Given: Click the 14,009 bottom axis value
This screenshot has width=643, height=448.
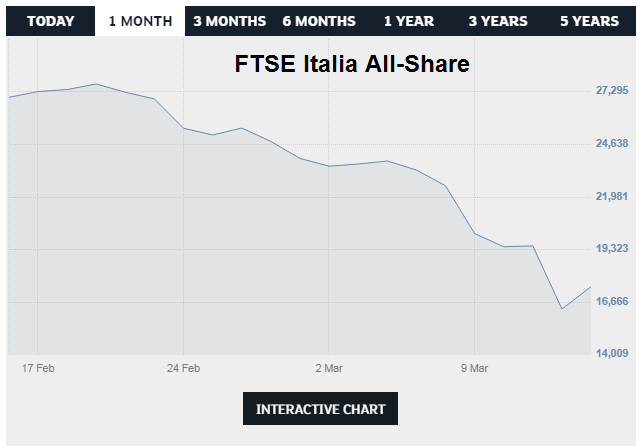Looking at the screenshot, I should pyautogui.click(x=611, y=353).
